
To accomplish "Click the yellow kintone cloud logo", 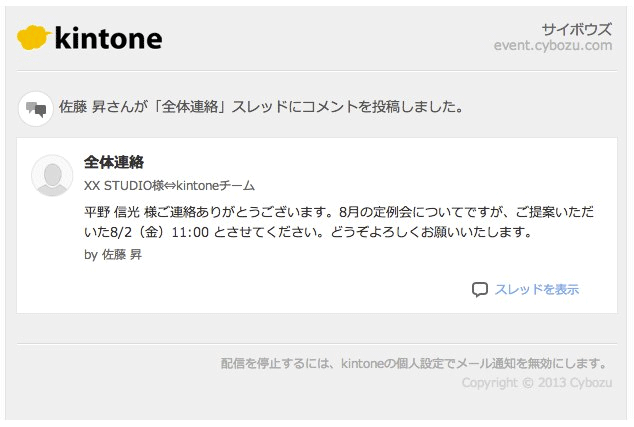I will click(x=34, y=38).
